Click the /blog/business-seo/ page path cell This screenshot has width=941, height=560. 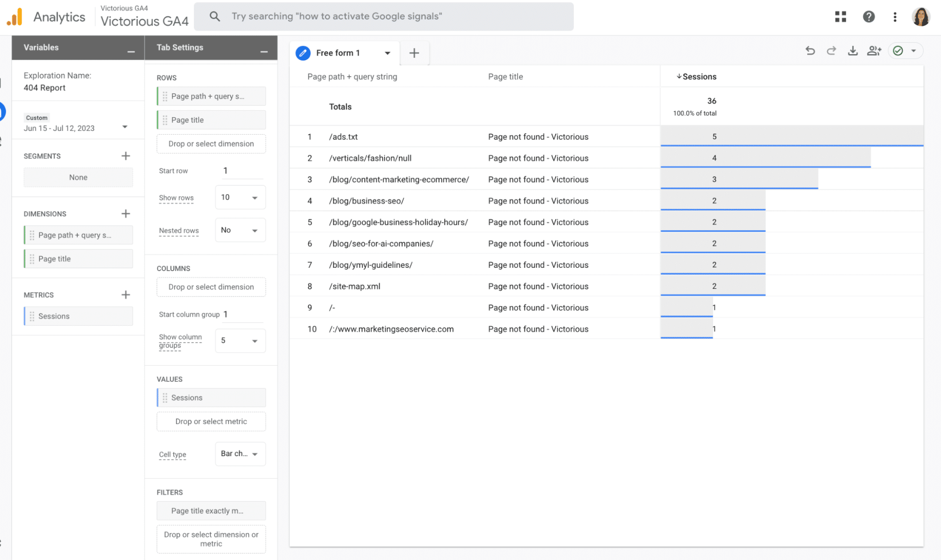click(x=366, y=201)
